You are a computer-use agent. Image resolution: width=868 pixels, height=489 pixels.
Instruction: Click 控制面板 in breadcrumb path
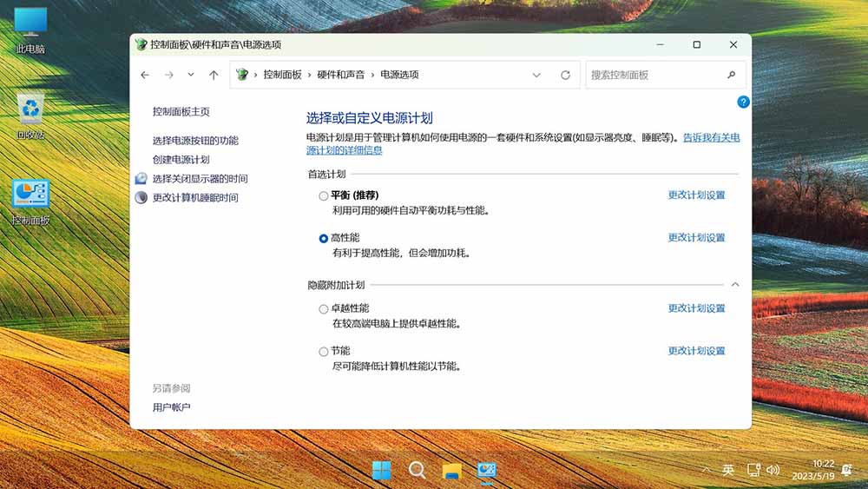tap(282, 75)
